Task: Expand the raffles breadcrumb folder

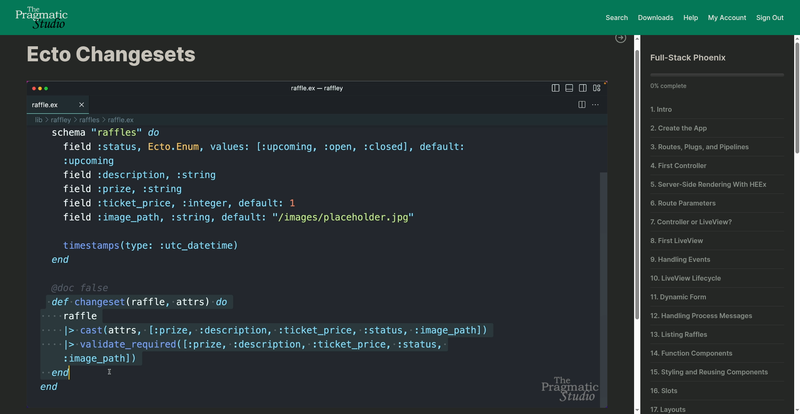Action: point(89,120)
